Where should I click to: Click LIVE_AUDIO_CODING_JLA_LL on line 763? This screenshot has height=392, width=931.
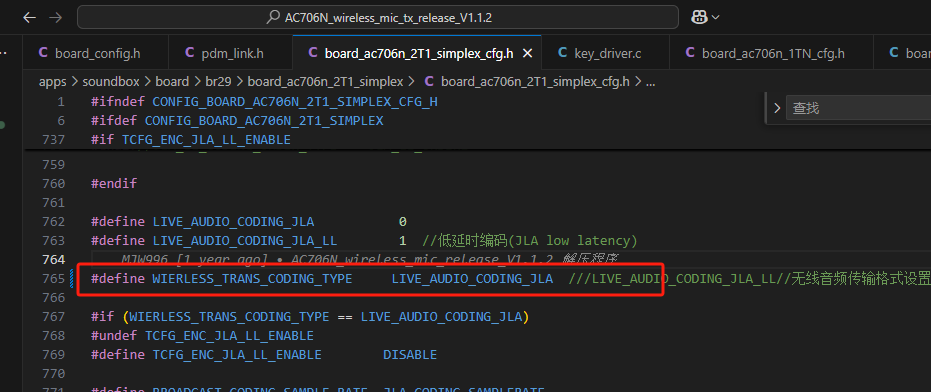click(x=245, y=241)
